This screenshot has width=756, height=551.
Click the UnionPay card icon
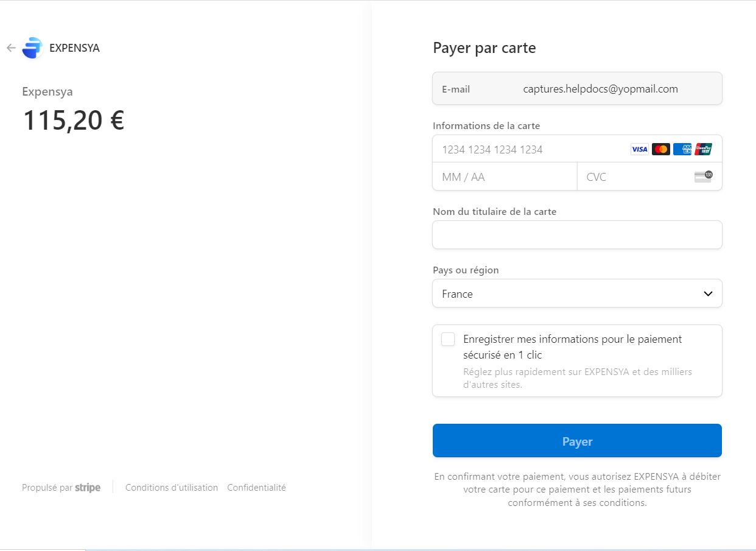click(x=703, y=149)
